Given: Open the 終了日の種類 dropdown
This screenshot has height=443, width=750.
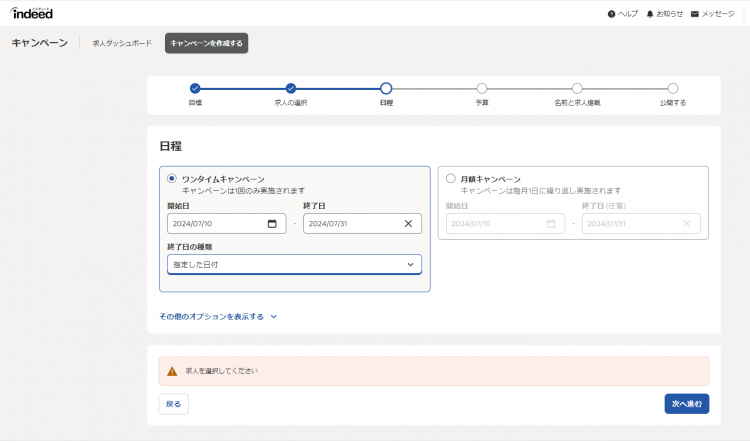Looking at the screenshot, I should click(x=294, y=264).
